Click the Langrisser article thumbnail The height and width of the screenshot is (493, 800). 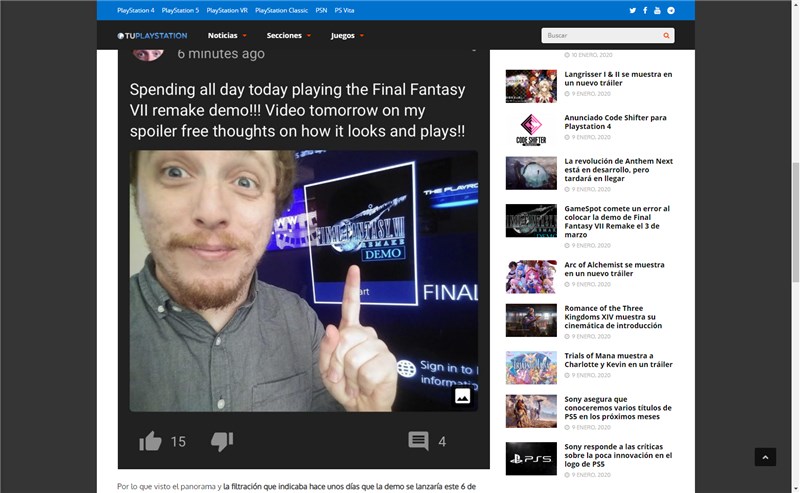531,86
